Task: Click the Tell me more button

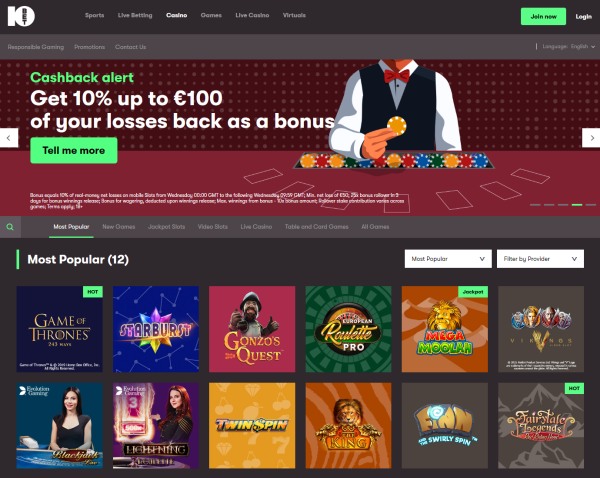Action: click(74, 150)
